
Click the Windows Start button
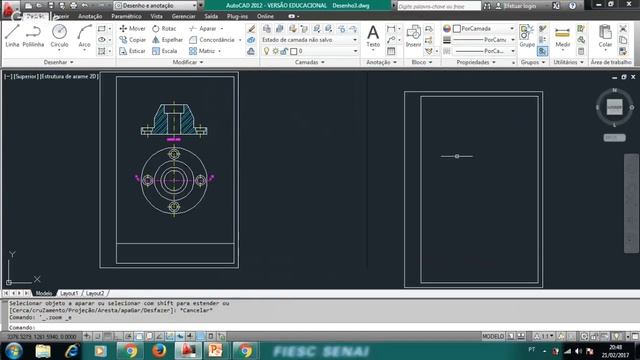click(x=13, y=351)
